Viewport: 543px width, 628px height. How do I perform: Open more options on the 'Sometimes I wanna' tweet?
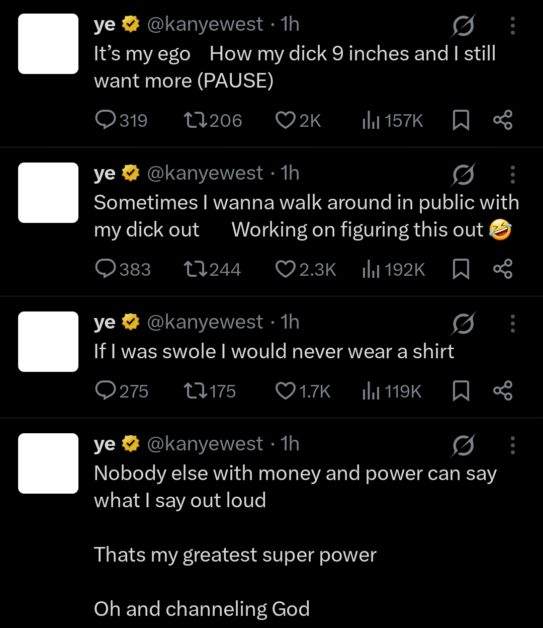pyautogui.click(x=512, y=175)
